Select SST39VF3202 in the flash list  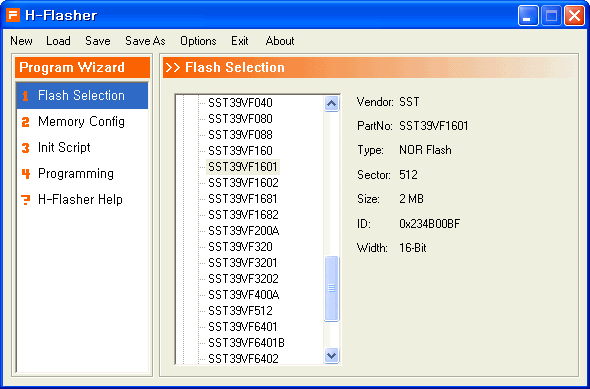tap(243, 279)
